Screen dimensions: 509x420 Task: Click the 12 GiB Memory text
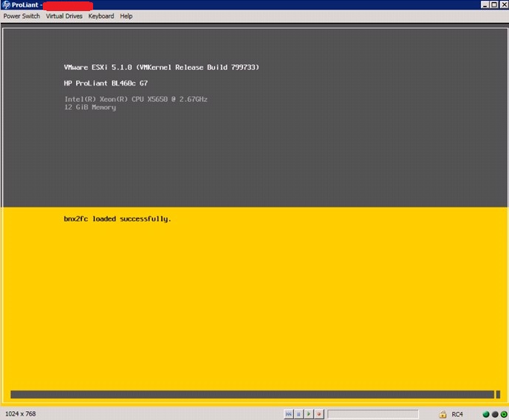(x=90, y=107)
